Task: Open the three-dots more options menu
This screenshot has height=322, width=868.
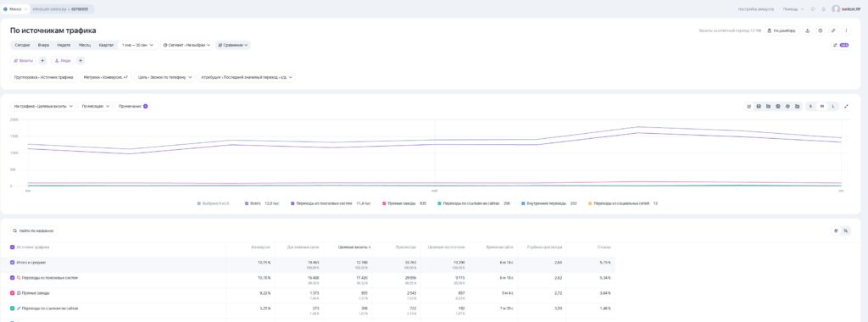Action: click(x=846, y=31)
